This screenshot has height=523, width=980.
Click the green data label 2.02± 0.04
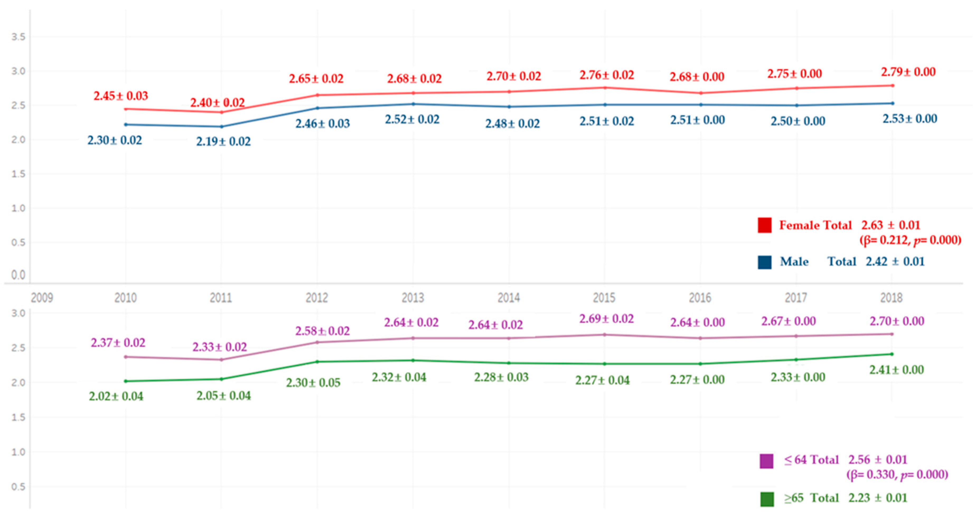116,396
